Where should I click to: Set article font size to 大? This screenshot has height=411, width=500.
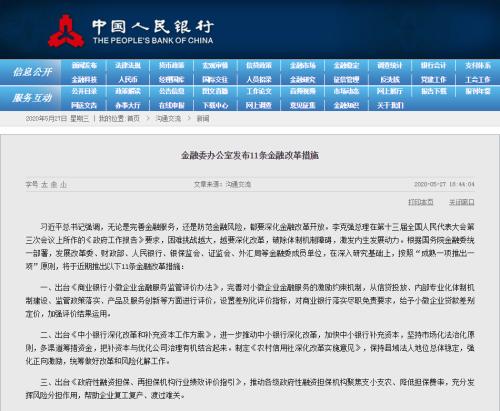[44, 184]
